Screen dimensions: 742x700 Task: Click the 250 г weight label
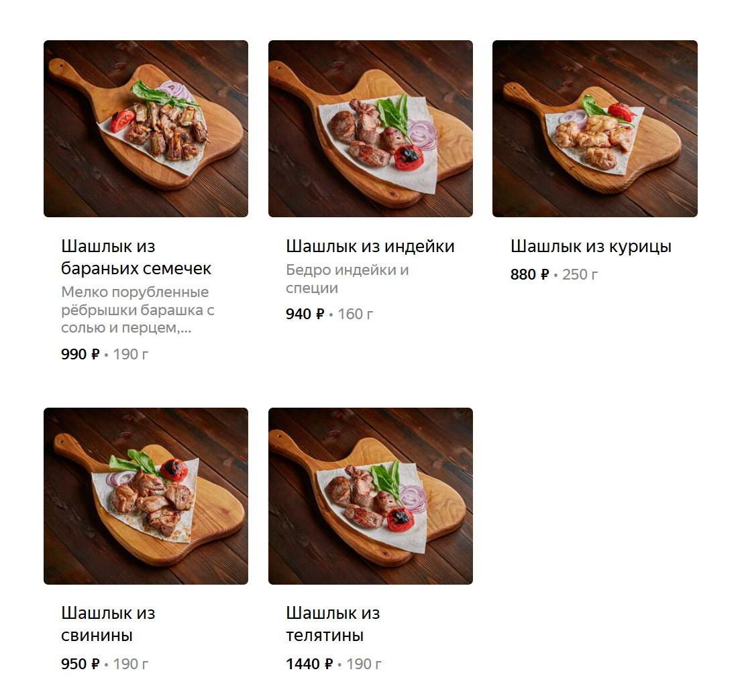tap(580, 274)
